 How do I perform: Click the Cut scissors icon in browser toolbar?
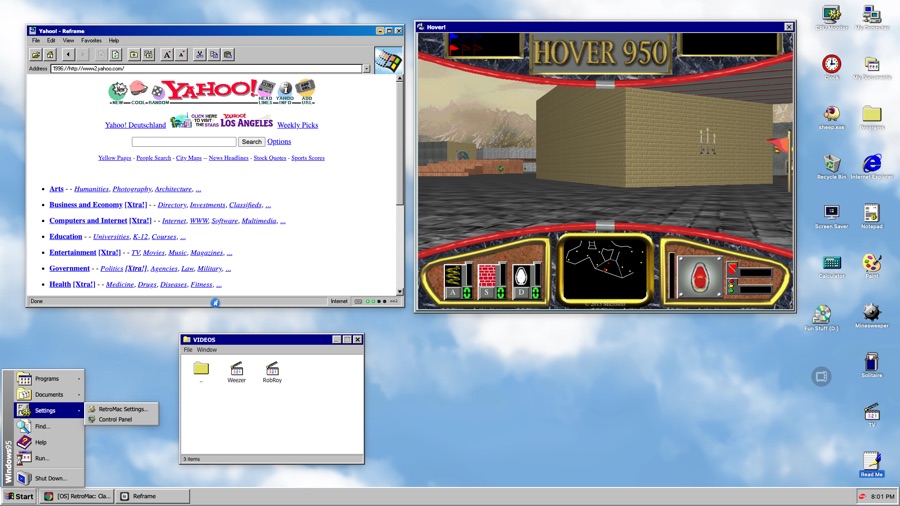coord(199,55)
